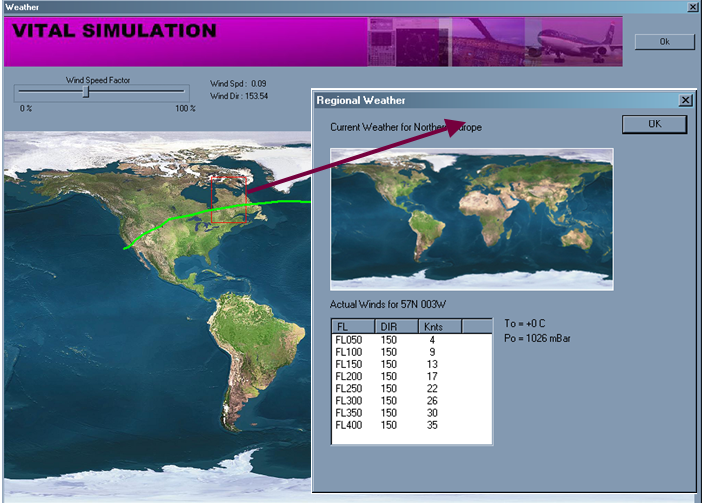Close the Regional Weather dialog
This screenshot has height=503, width=703.
[x=686, y=100]
